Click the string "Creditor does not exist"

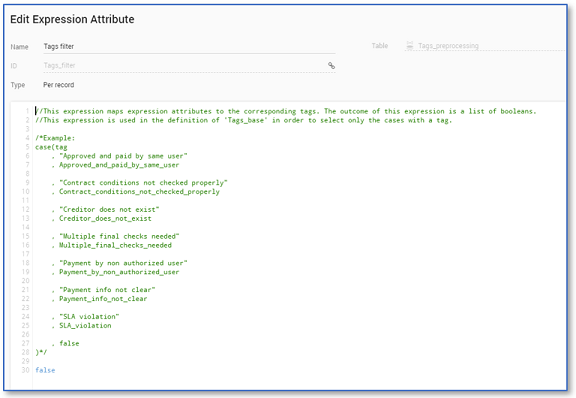109,209
